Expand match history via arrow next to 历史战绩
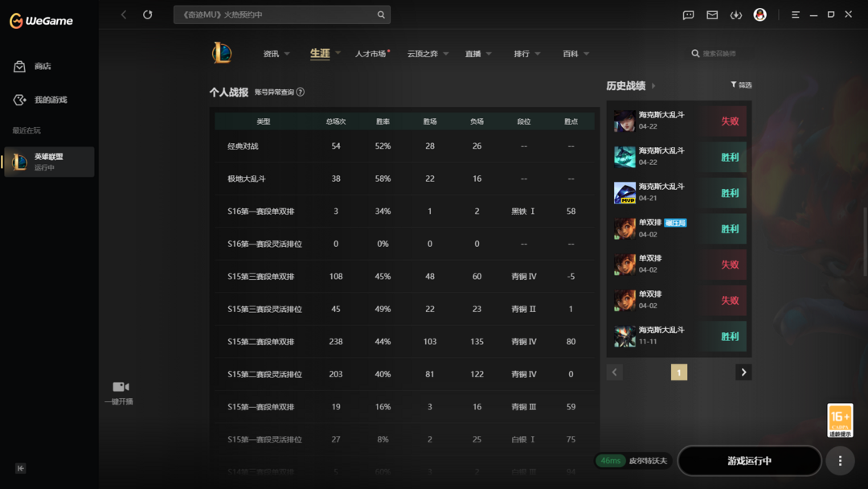The image size is (868, 489). coord(653,86)
